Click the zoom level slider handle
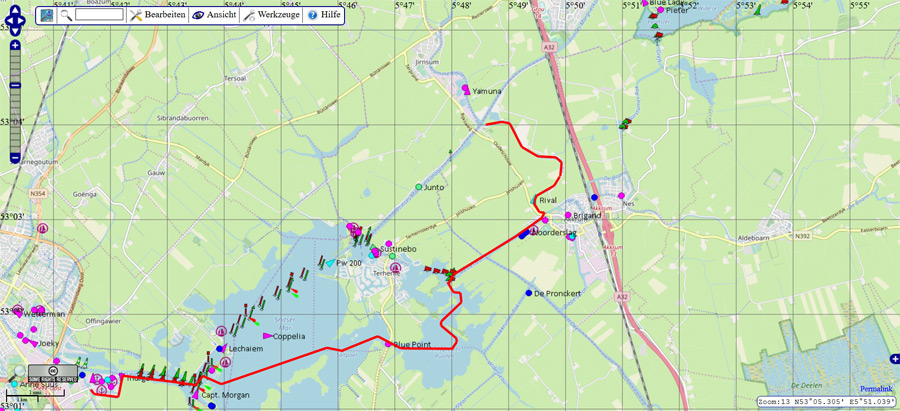900x411 pixels. [x=15, y=87]
